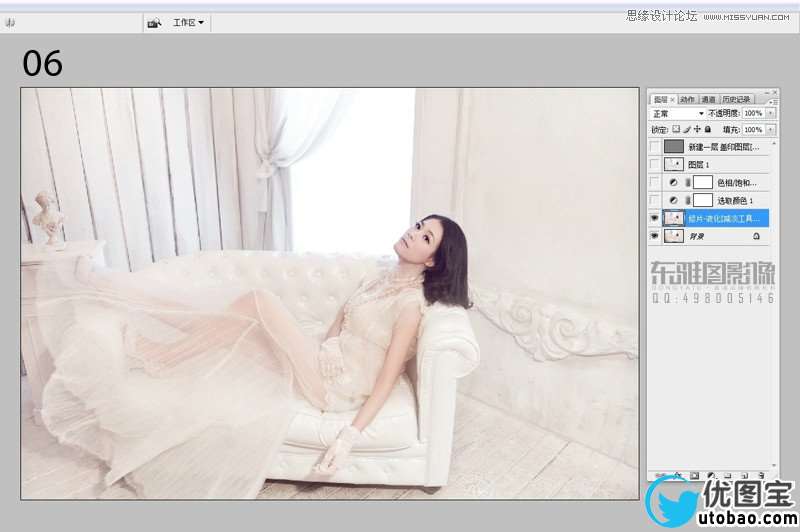Click the delete layer trash icon

click(761, 475)
